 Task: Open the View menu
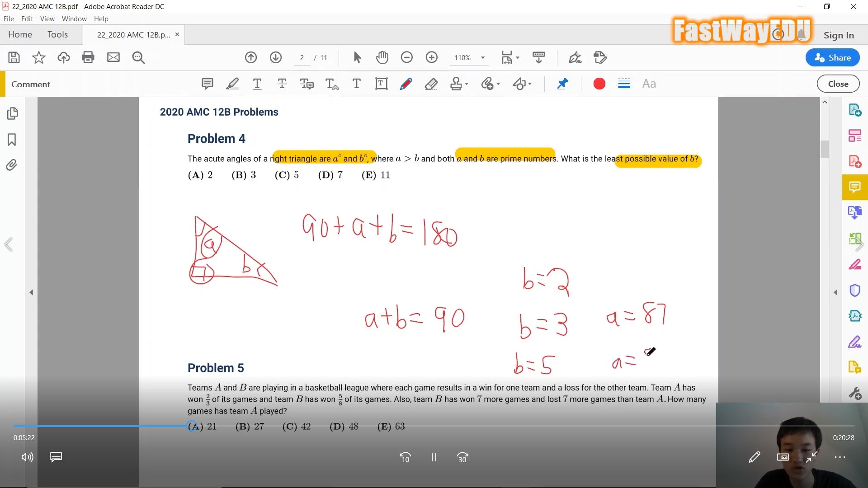(47, 19)
